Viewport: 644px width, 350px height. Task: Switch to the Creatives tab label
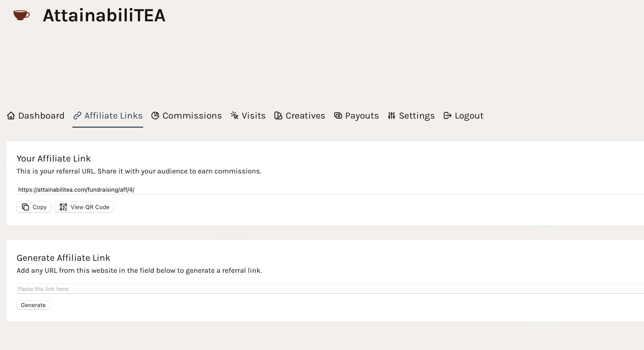coord(305,115)
